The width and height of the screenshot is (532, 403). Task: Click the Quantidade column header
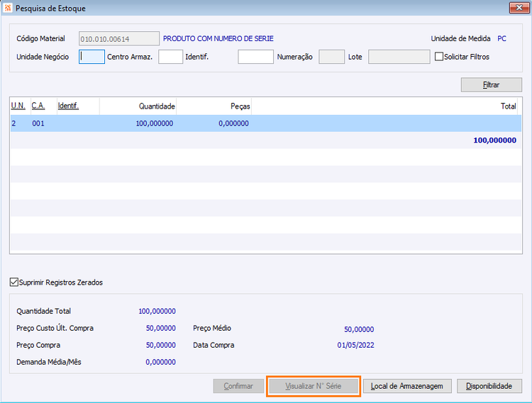[157, 106]
